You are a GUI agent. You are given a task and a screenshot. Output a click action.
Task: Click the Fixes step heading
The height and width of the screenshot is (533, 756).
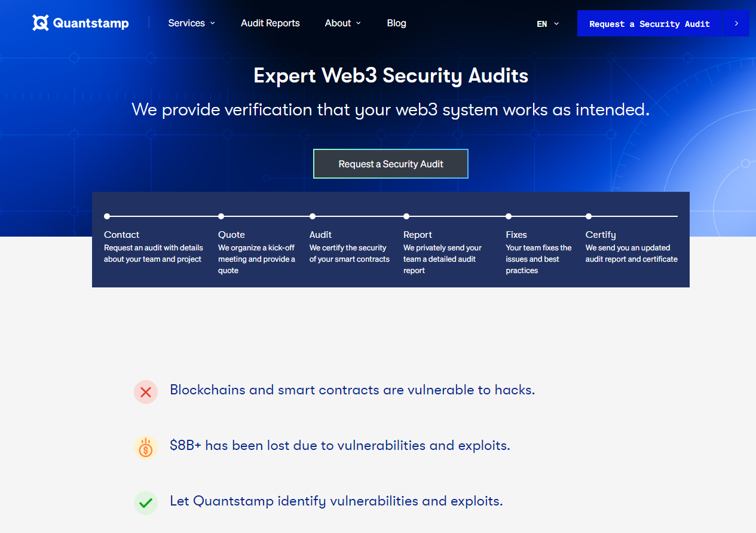tap(516, 235)
